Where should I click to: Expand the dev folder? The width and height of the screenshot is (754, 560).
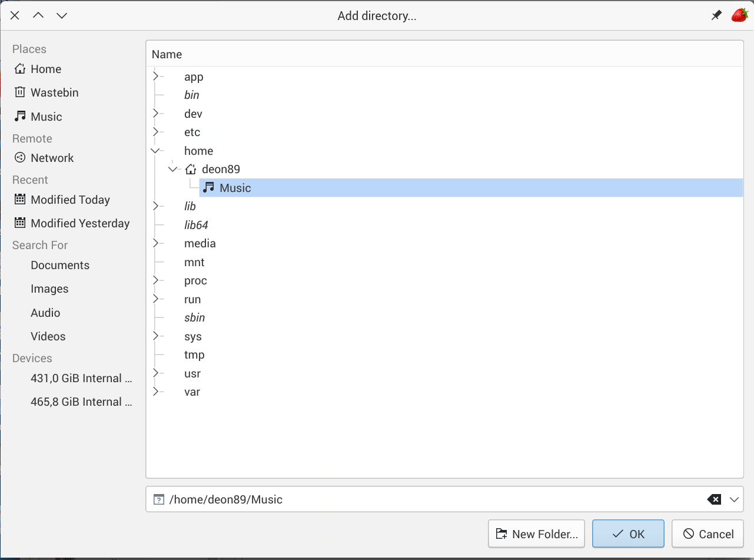pyautogui.click(x=156, y=114)
